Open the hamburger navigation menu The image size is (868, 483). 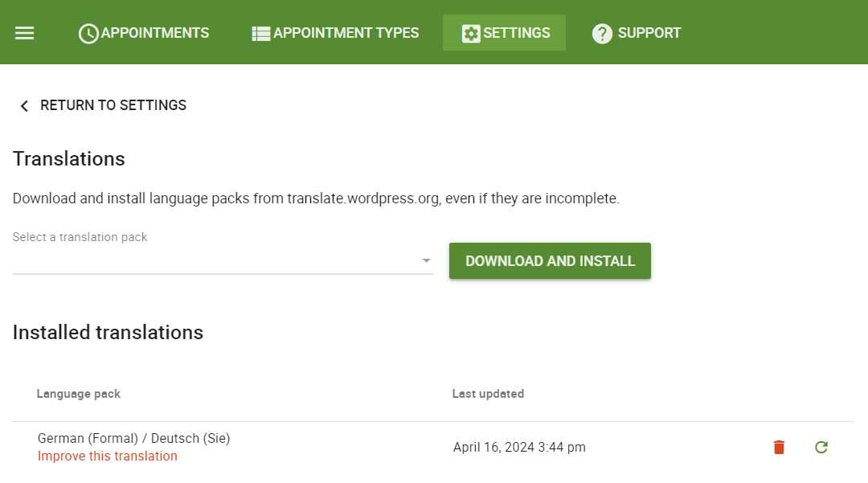(x=24, y=32)
